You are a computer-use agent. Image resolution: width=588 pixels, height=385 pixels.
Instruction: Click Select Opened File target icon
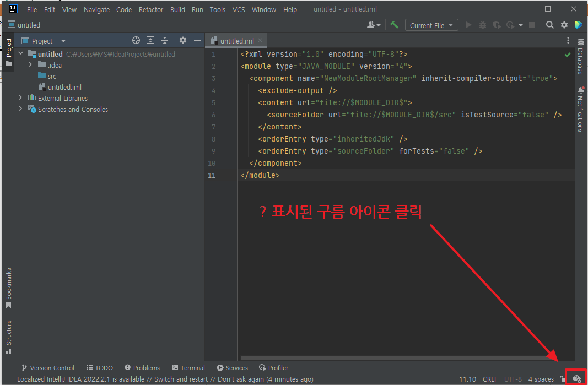(x=136, y=41)
